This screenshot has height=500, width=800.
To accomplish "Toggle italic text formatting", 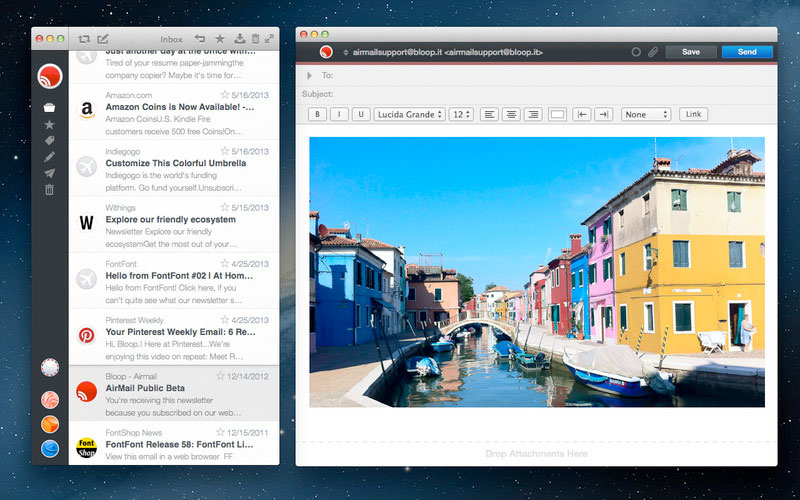I will 340,115.
